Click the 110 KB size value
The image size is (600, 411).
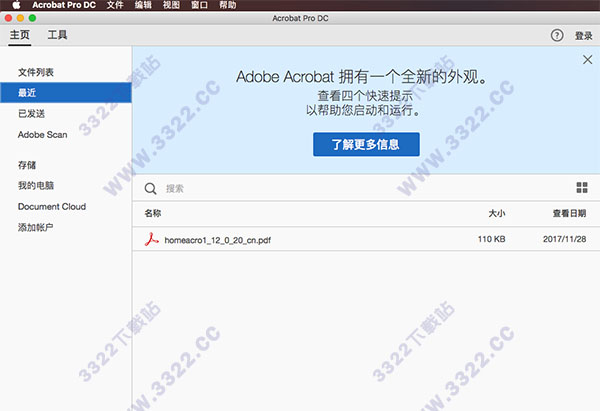click(x=491, y=239)
